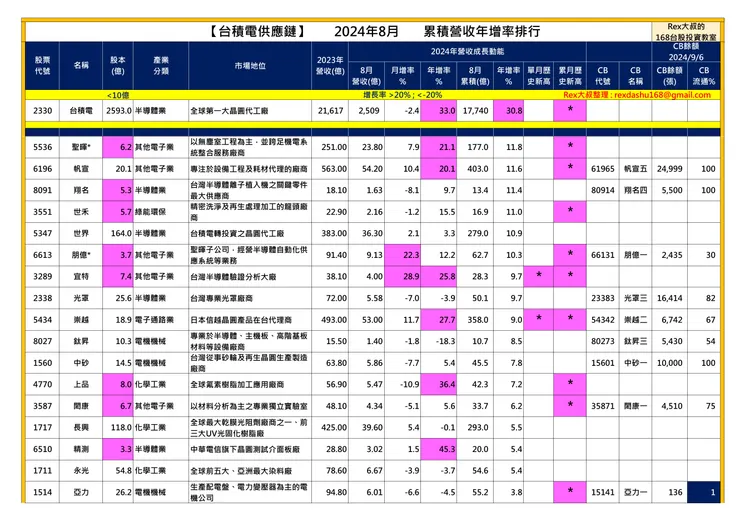740x523 pixels.
Task: Click the 台積電轉投資之晶圓代工廠 description cell
Action: 250,233
